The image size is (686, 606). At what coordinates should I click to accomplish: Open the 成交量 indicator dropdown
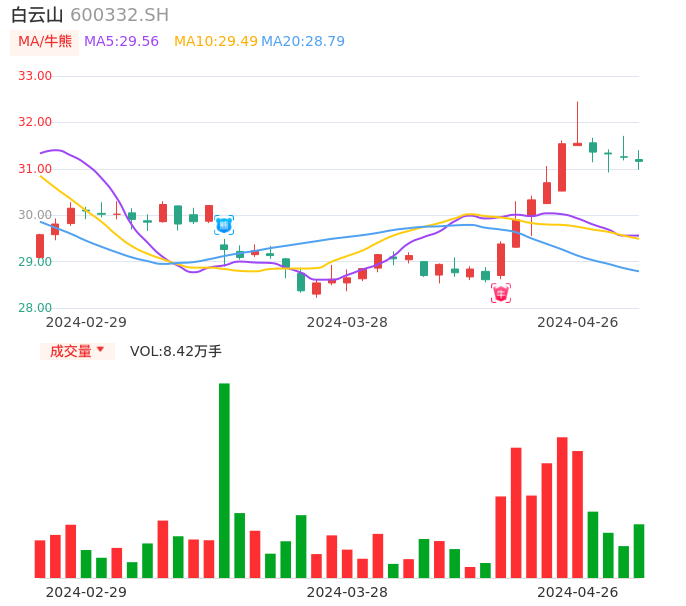tap(77, 351)
